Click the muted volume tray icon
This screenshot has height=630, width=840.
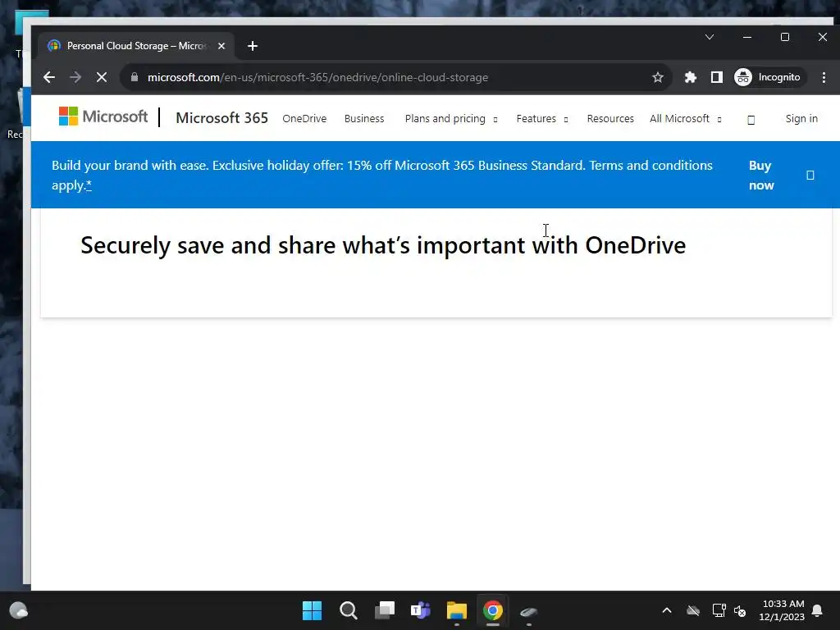click(x=741, y=610)
